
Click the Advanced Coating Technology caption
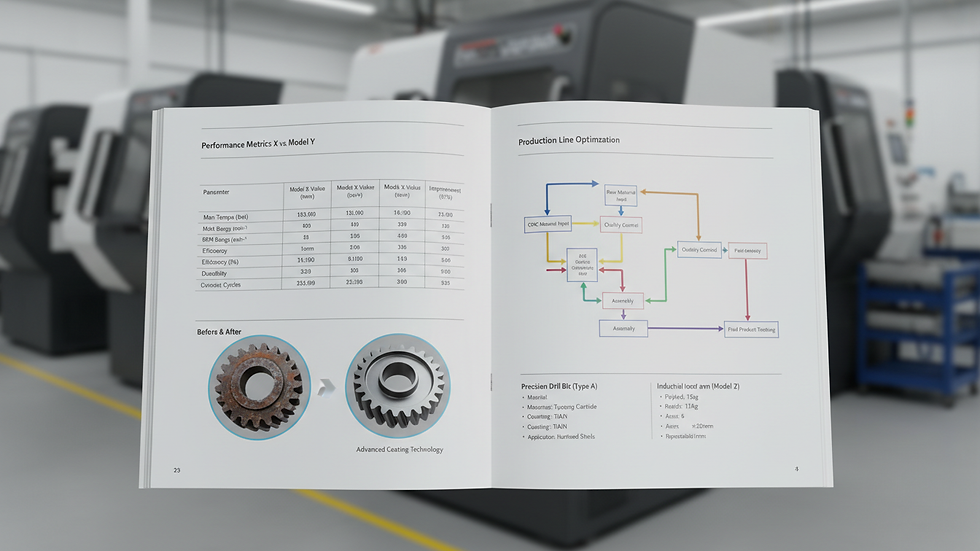(399, 449)
